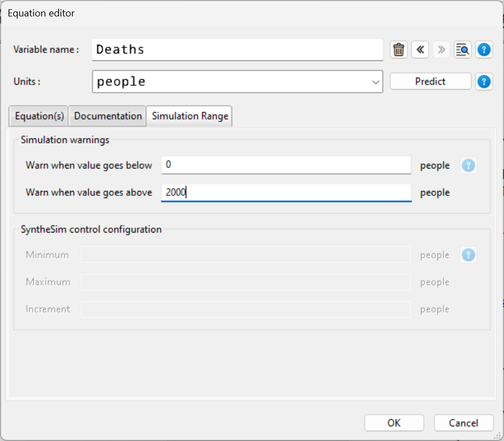Click the help icon in the Variable name row
Image resolution: width=504 pixels, height=441 pixels.
coord(484,50)
